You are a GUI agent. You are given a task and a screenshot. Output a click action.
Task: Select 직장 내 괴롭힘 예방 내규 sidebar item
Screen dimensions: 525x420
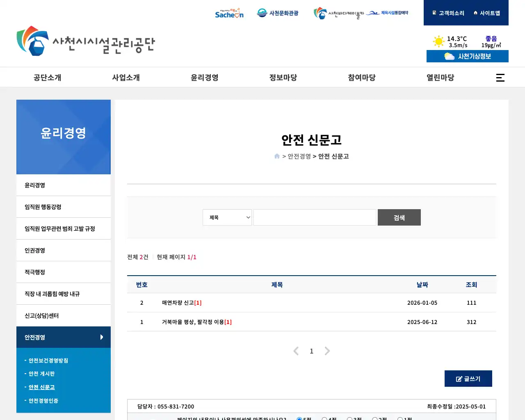(64, 294)
